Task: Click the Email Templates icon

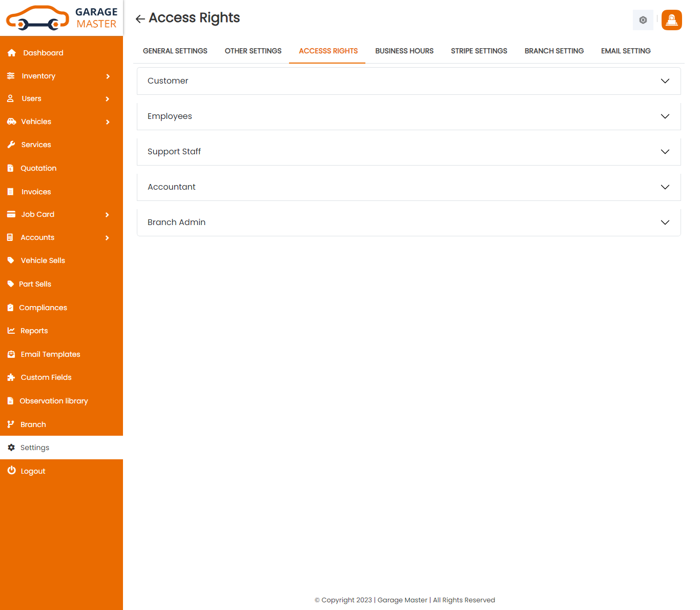Action: (11, 354)
